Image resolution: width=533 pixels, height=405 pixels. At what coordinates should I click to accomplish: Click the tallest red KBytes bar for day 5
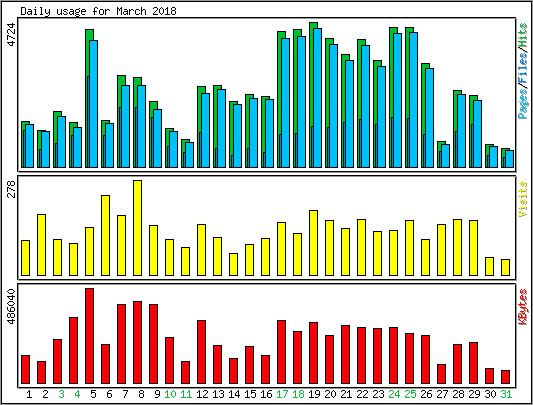[x=89, y=336]
